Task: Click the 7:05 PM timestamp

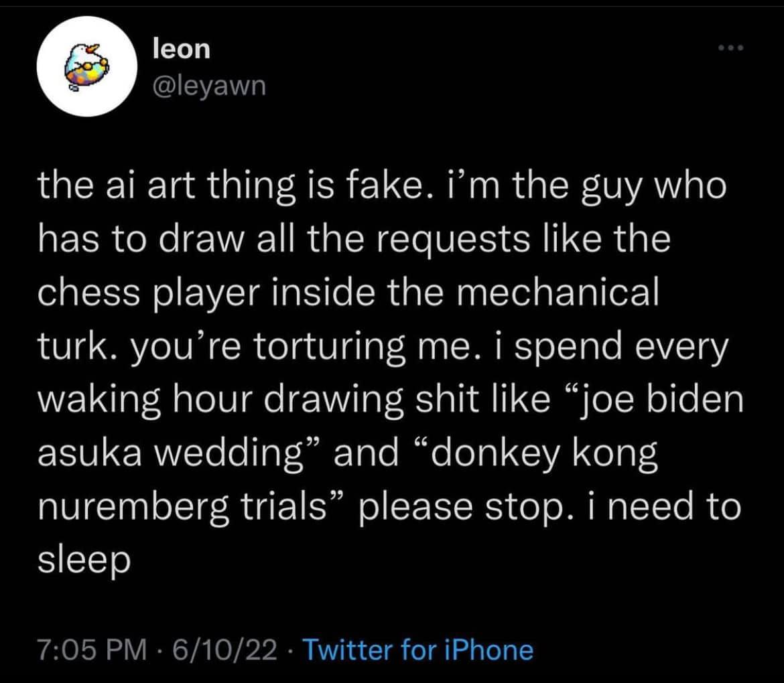Action: point(92,650)
